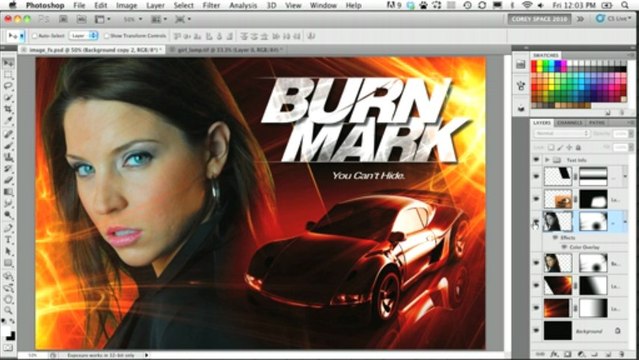Open the zoom level 50% dropdown

click(x=132, y=19)
